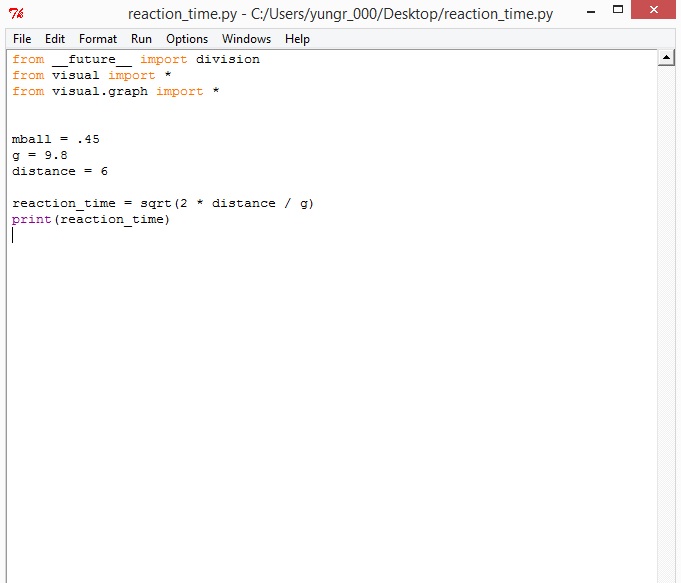Open the File menu

[22, 39]
